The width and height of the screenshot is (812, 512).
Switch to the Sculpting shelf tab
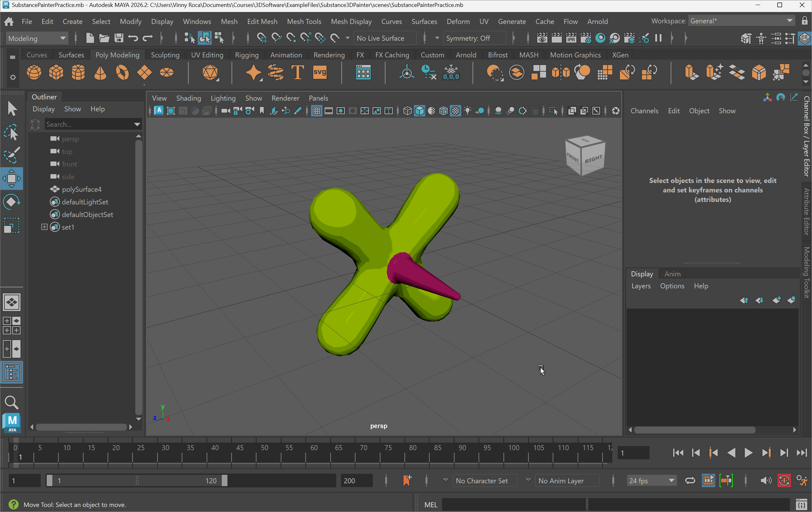(x=165, y=55)
